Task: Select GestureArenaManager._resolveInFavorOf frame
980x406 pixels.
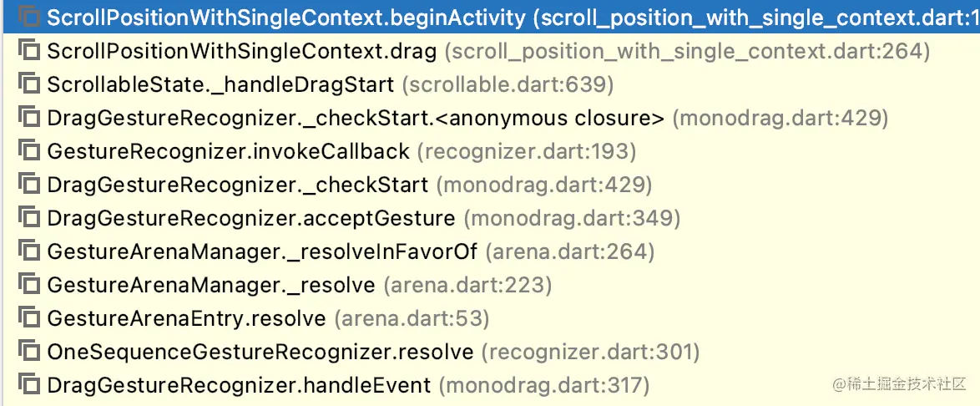Action: (261, 251)
